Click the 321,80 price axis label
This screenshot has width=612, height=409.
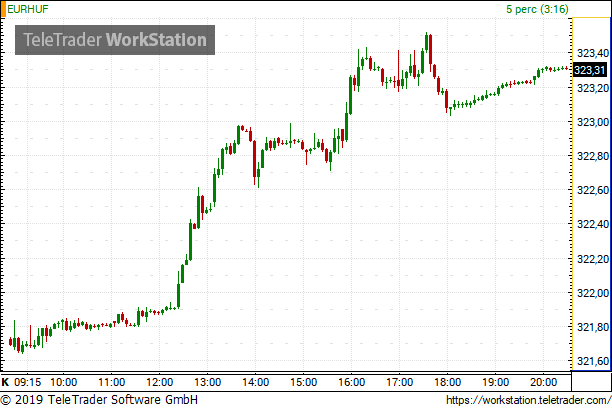click(x=593, y=327)
